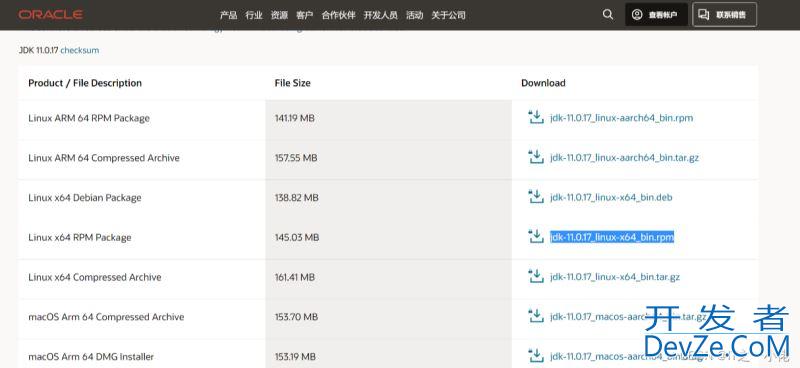Click download icon for linux-x64_bin.deb
Viewport: 800px width, 368px height.
(x=536, y=198)
